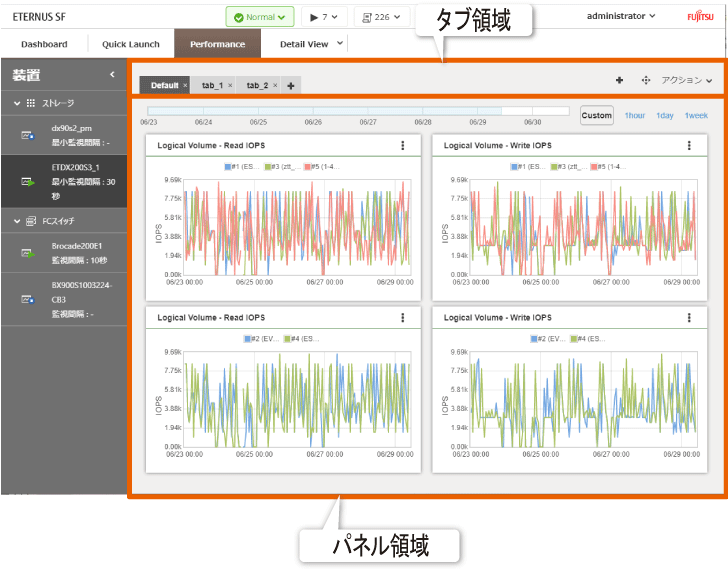The width and height of the screenshot is (728, 572).
Task: Go to the Dashboard tab
Action: pyautogui.click(x=44, y=44)
